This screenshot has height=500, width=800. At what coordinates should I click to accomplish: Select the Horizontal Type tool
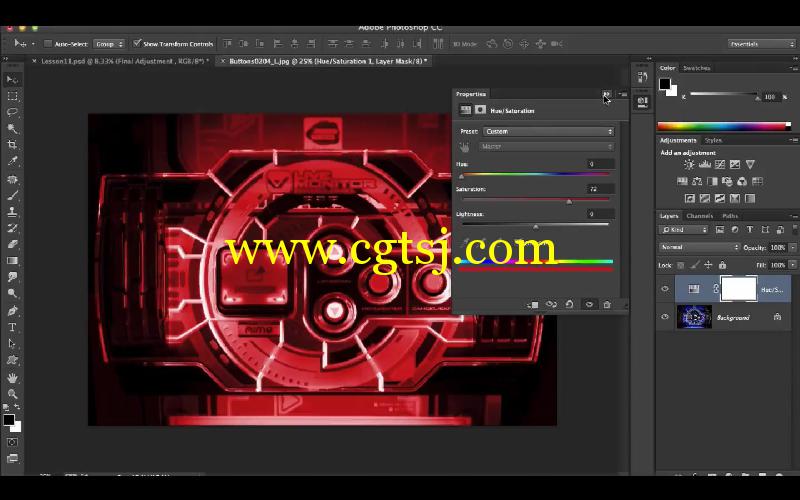(x=12, y=327)
